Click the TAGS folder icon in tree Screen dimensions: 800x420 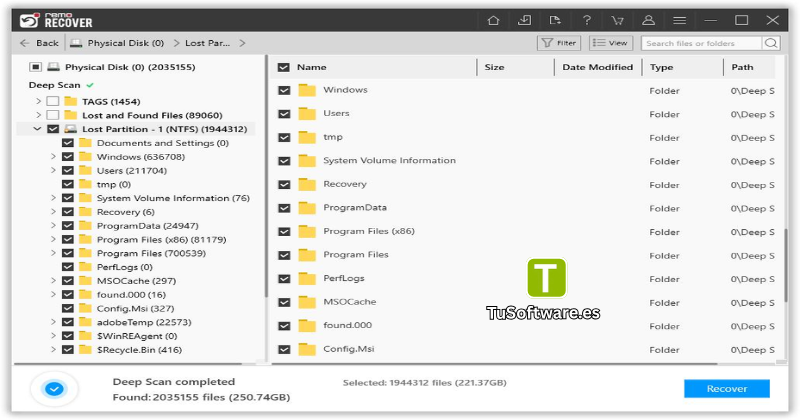[x=71, y=101]
